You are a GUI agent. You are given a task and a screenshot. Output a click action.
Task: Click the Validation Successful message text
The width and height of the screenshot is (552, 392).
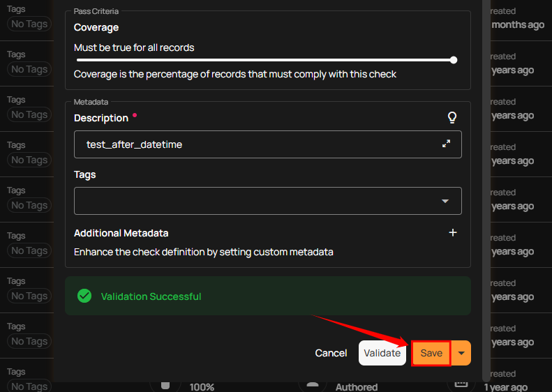151,296
